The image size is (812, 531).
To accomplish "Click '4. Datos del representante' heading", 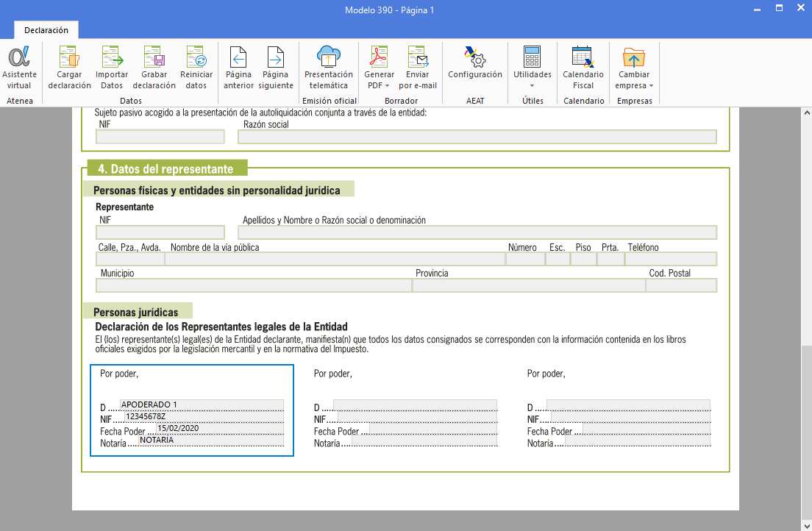I will click(165, 169).
